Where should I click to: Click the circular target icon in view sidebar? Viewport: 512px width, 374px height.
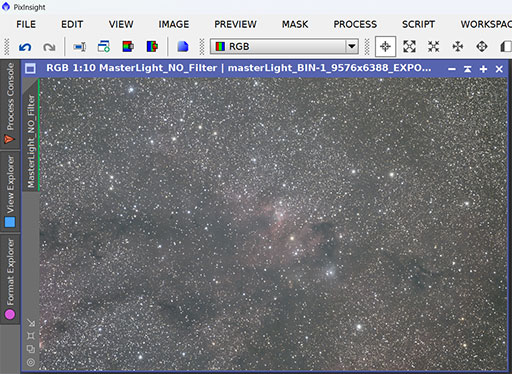(x=31, y=362)
